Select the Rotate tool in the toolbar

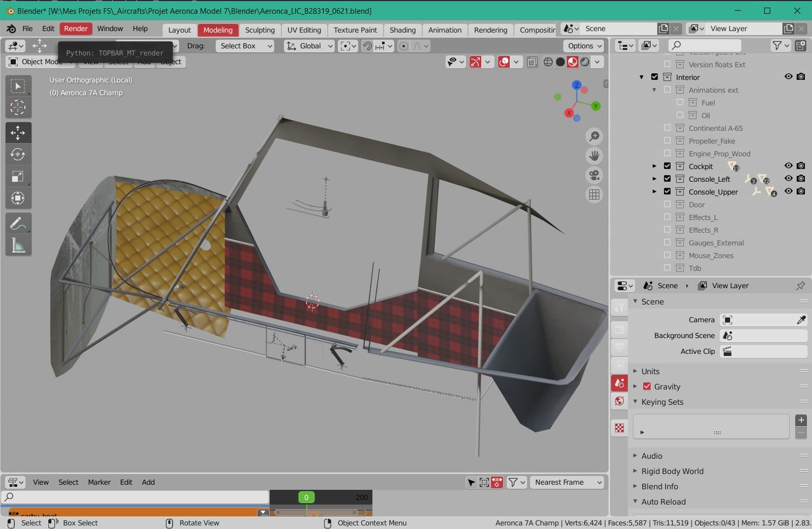[18, 154]
